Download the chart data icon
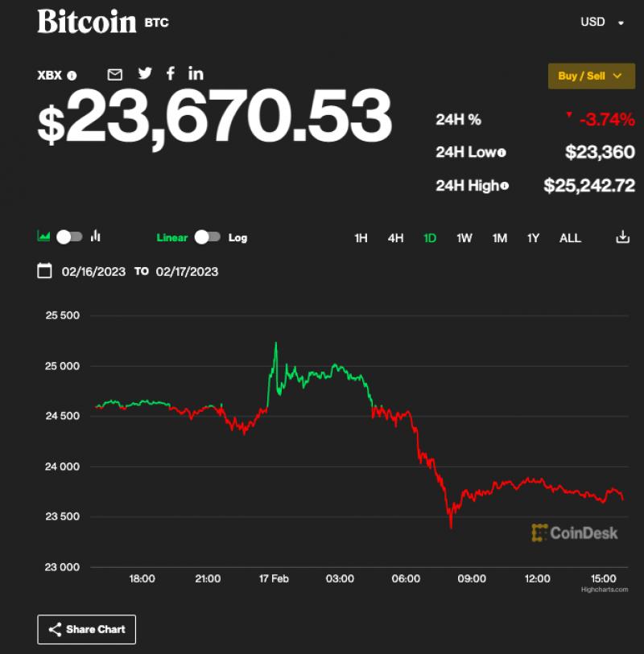 tap(622, 237)
